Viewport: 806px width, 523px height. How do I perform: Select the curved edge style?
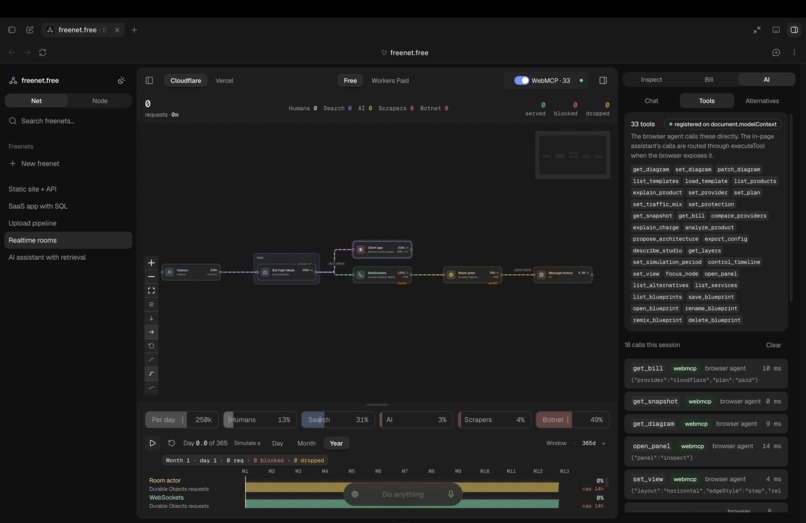tap(151, 360)
